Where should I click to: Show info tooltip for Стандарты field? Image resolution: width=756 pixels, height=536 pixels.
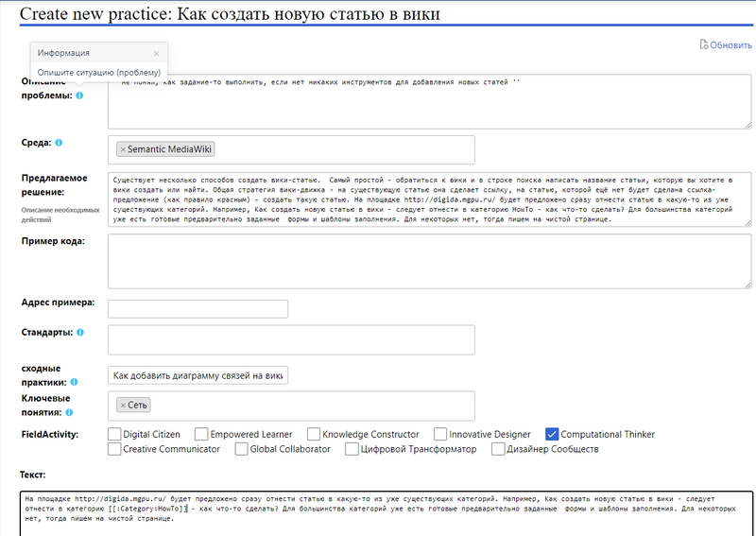80,333
